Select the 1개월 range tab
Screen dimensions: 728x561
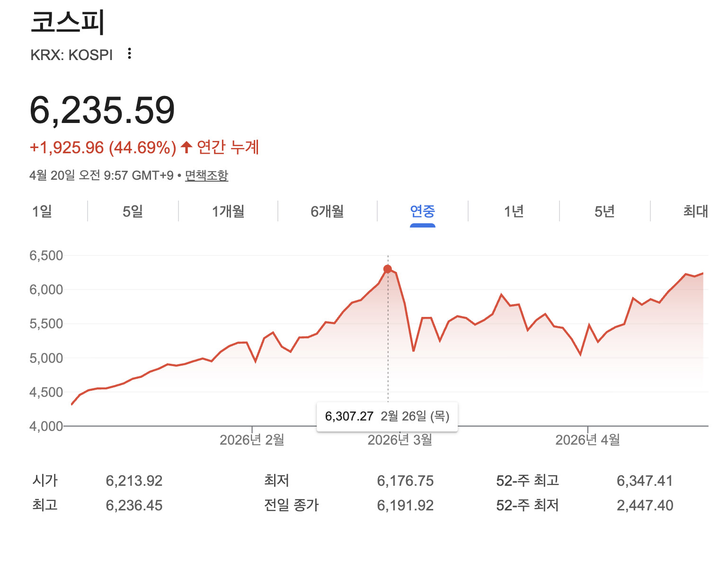228,211
